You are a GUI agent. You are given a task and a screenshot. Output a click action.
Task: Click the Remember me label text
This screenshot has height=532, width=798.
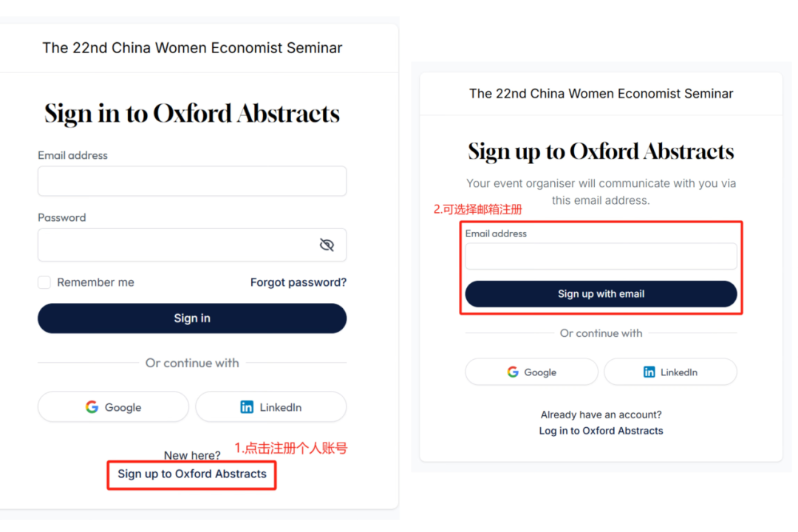(x=95, y=282)
